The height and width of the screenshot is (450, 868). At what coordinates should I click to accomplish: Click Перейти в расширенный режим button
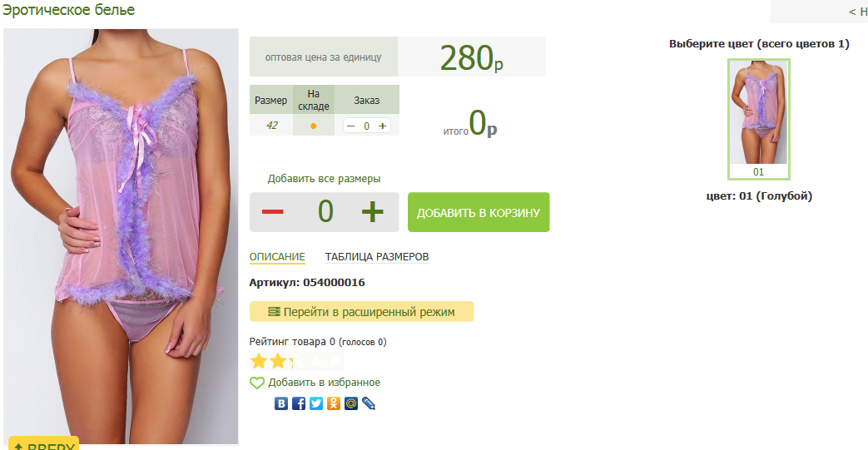coord(361,312)
